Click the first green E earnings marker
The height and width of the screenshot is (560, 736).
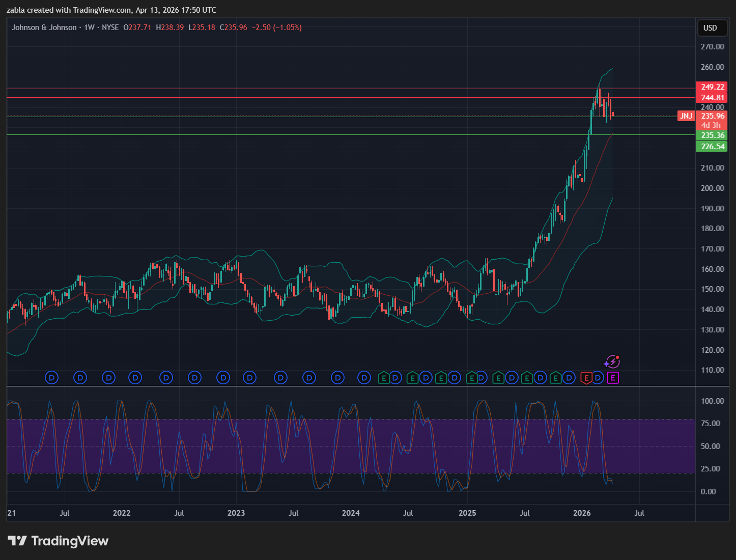tap(384, 378)
